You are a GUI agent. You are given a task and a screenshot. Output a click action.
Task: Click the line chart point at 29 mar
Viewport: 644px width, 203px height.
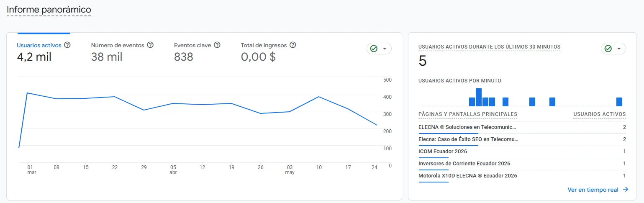pyautogui.click(x=144, y=110)
